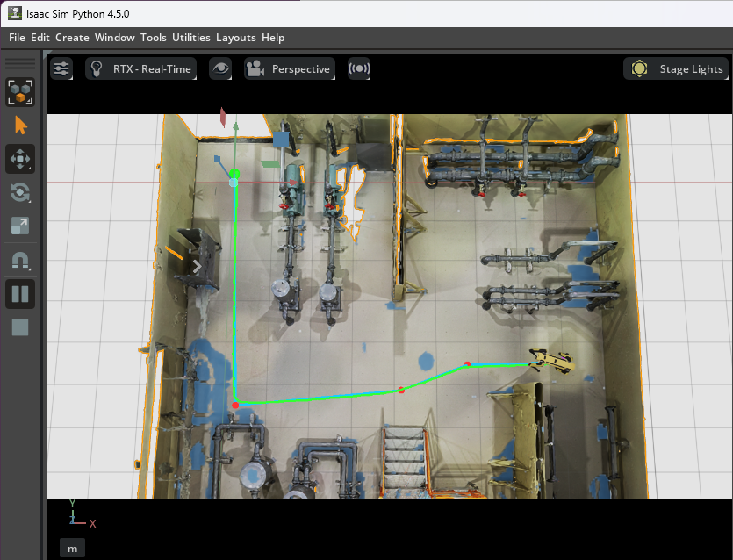Click the meters unit button
This screenshot has width=733, height=560.
pyautogui.click(x=73, y=549)
